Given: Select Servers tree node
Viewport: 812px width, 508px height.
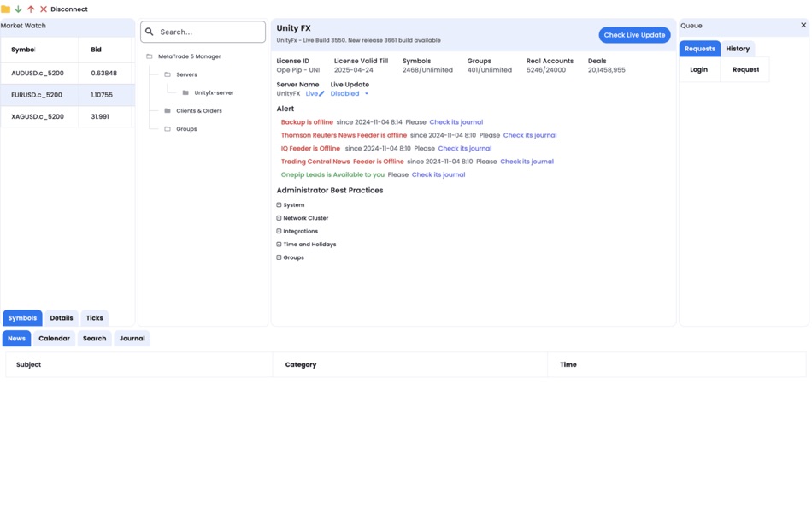Looking at the screenshot, I should pyautogui.click(x=186, y=74).
